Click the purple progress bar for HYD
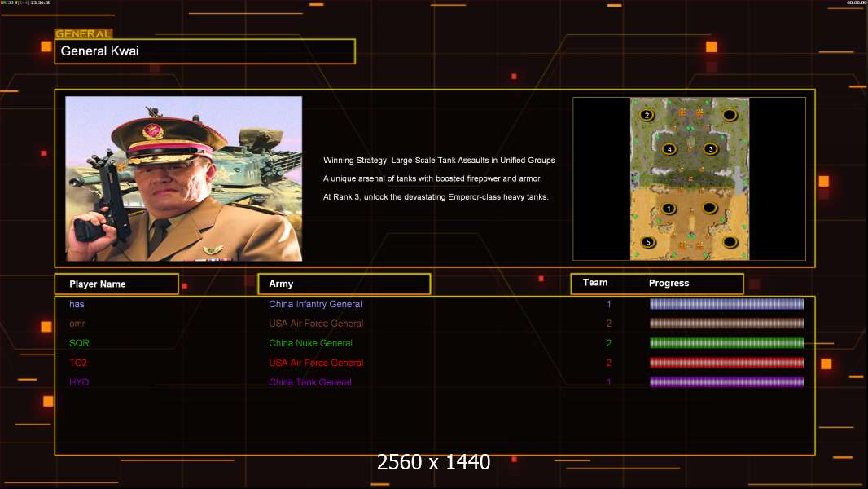Screen dimensions: 868x489 pyautogui.click(x=726, y=381)
